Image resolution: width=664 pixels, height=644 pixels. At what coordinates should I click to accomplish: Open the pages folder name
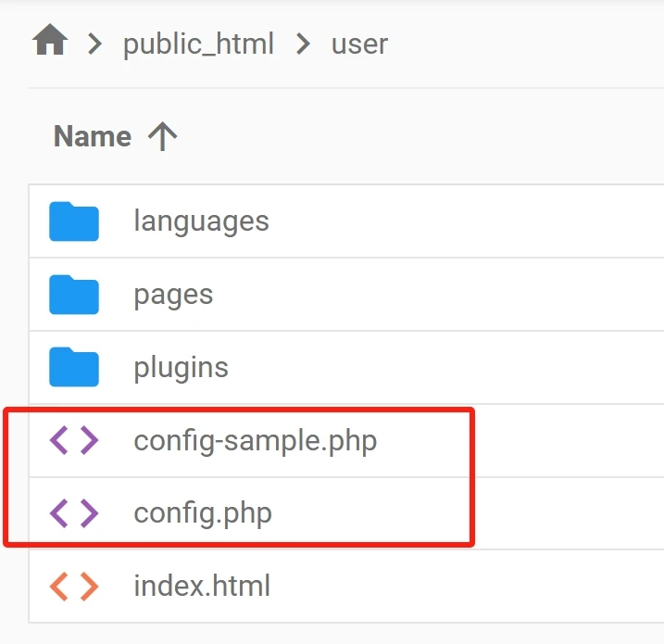173,296
